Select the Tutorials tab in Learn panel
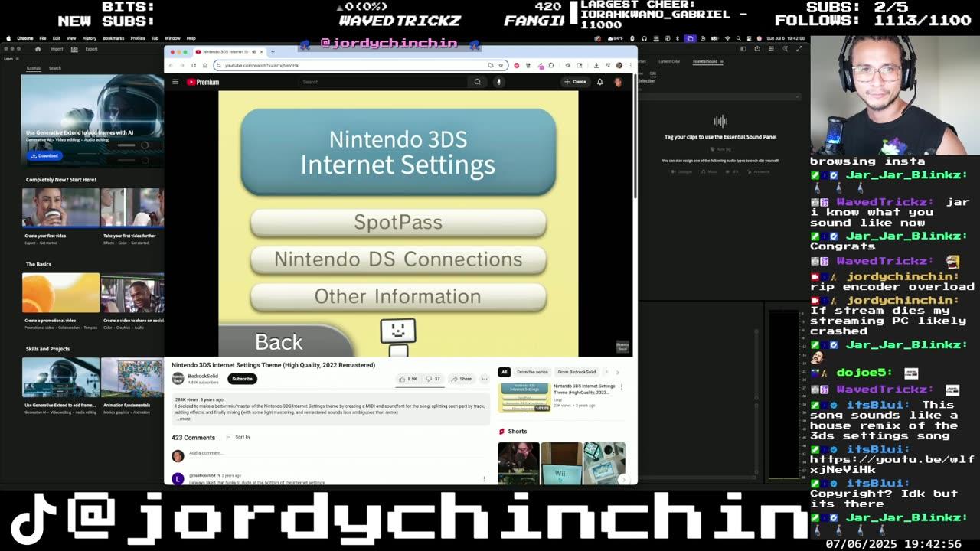 [x=34, y=68]
